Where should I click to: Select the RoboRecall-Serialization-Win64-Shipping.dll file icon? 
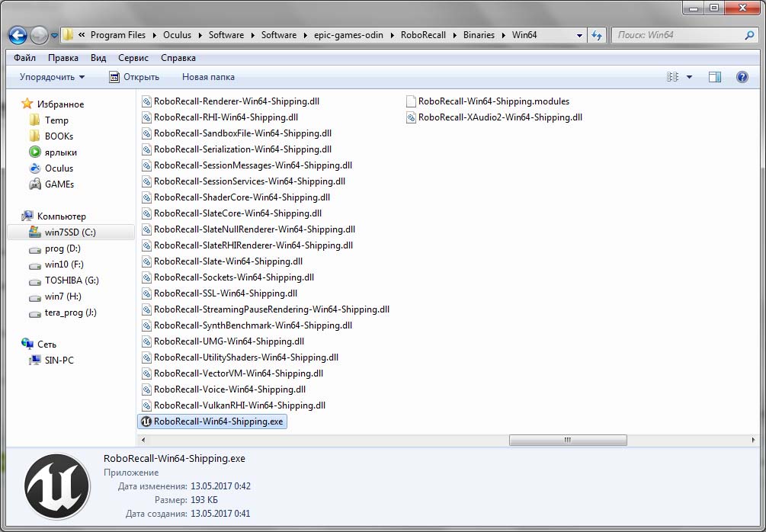tap(146, 149)
